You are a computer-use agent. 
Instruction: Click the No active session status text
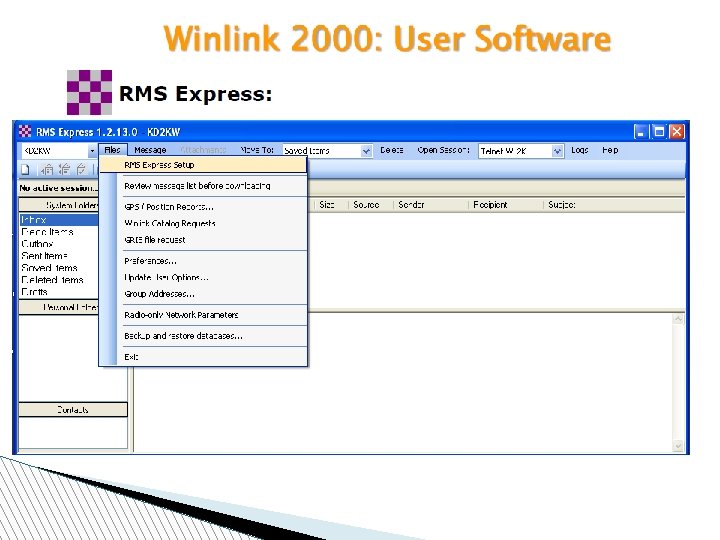coord(58,188)
